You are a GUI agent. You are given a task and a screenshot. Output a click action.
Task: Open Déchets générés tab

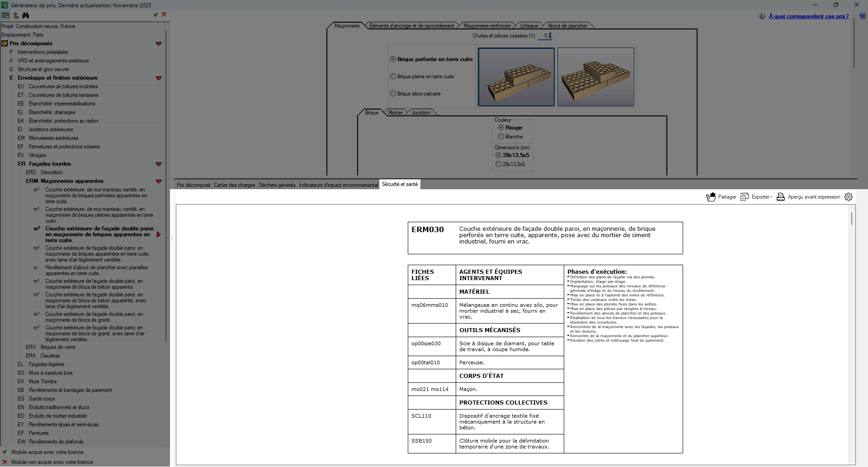pos(277,185)
